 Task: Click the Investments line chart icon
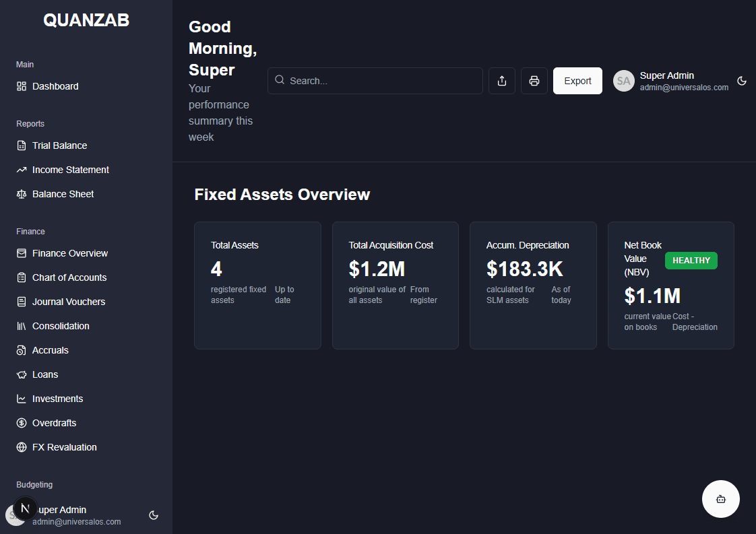click(x=21, y=399)
